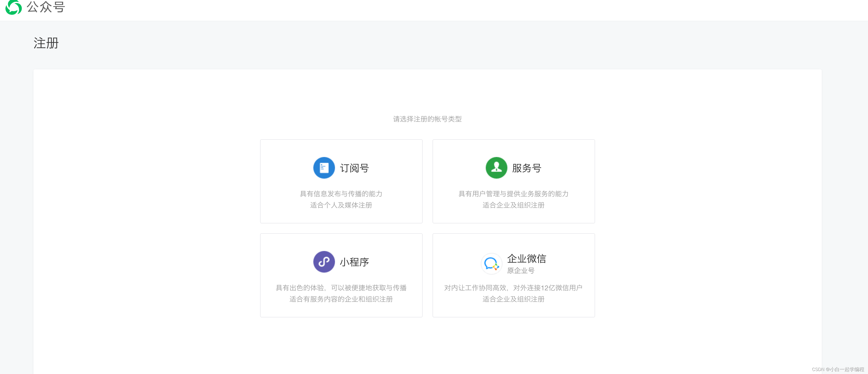
Task: Click the green 服务号 person icon
Action: [496, 168]
